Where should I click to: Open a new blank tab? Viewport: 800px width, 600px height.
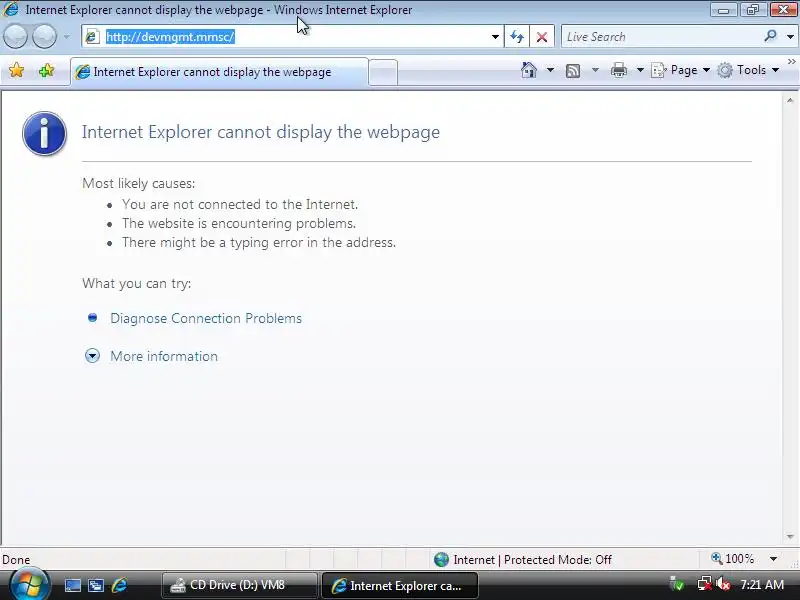[383, 72]
